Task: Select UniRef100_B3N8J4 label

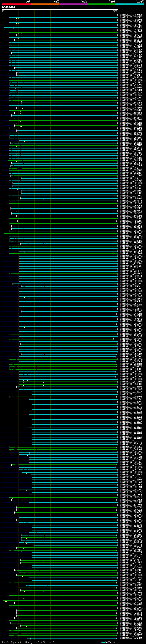Action: pyautogui.click(x=131, y=65)
